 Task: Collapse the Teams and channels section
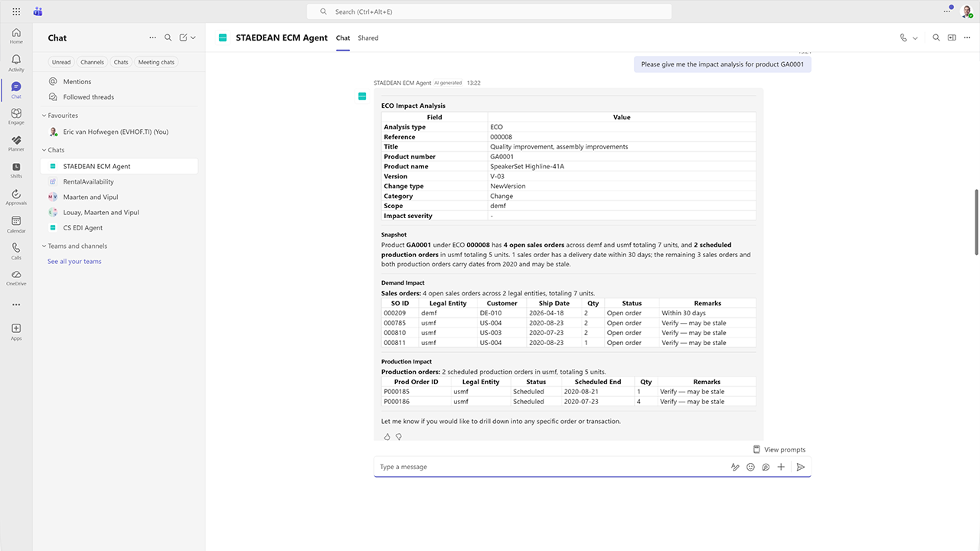(x=44, y=246)
